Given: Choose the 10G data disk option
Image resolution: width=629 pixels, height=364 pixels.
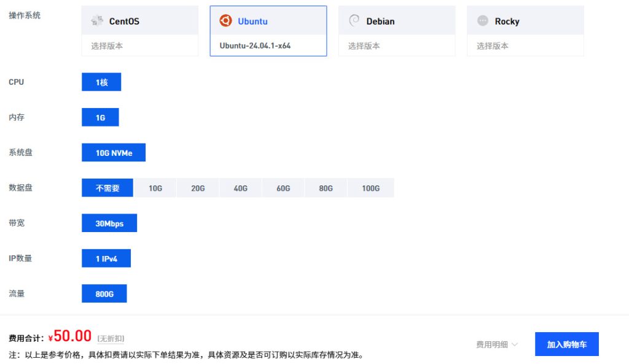Looking at the screenshot, I should 155,188.
